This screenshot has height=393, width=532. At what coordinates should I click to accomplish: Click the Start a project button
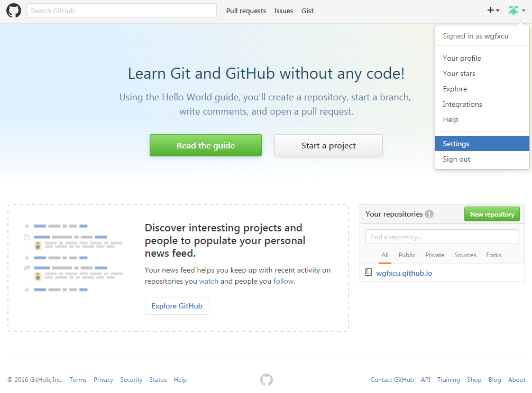point(328,145)
